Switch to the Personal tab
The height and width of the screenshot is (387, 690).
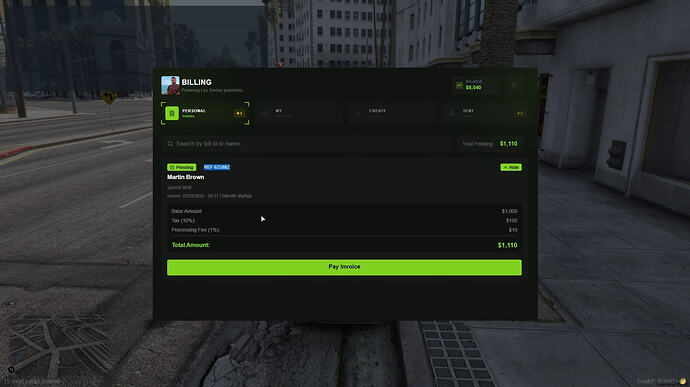[205, 113]
